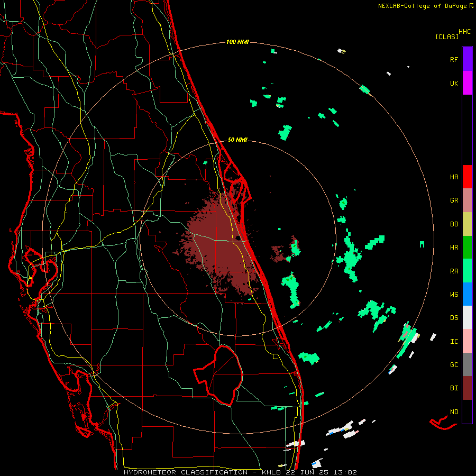Click the 13:02 time stamp
The image size is (476, 476).
(x=345, y=472)
